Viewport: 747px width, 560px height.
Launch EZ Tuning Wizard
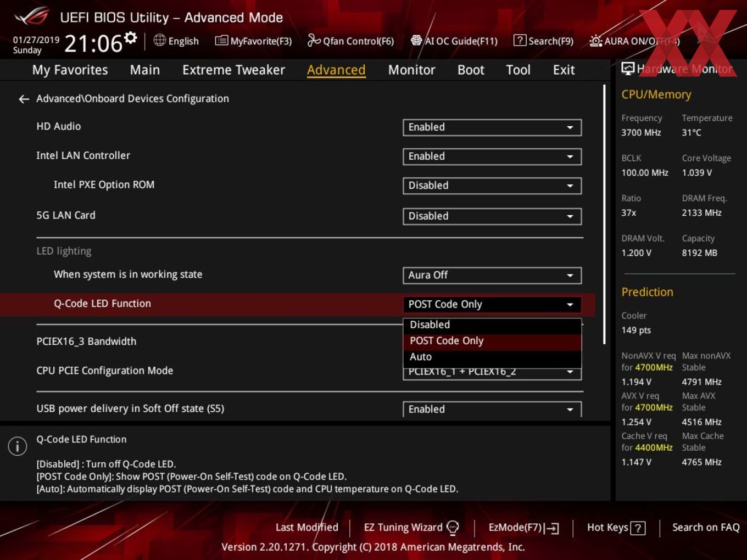[403, 528]
